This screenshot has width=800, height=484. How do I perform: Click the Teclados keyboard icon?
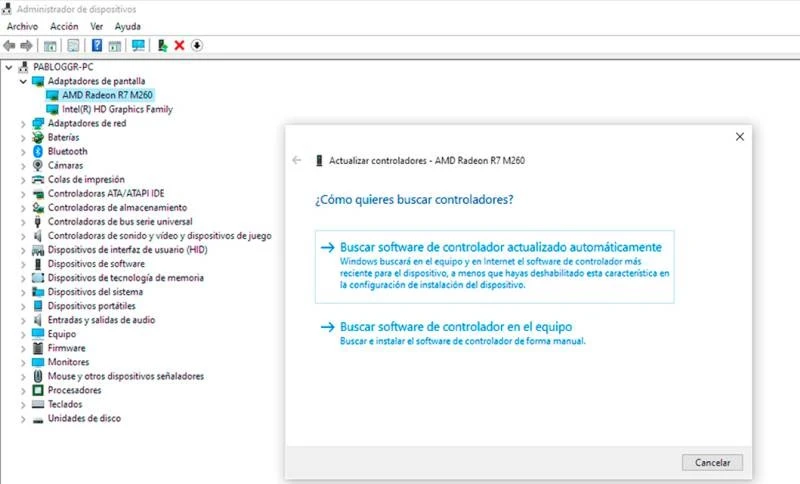click(38, 404)
